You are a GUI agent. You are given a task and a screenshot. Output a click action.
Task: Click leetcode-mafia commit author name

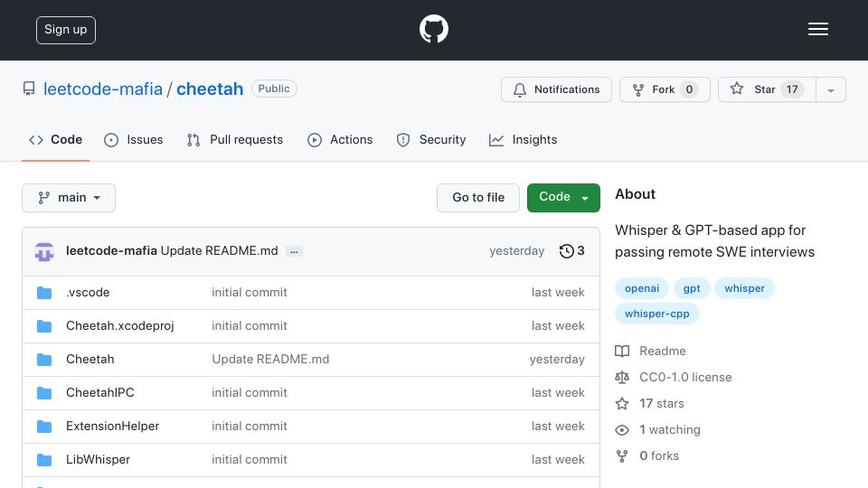pyautogui.click(x=111, y=250)
